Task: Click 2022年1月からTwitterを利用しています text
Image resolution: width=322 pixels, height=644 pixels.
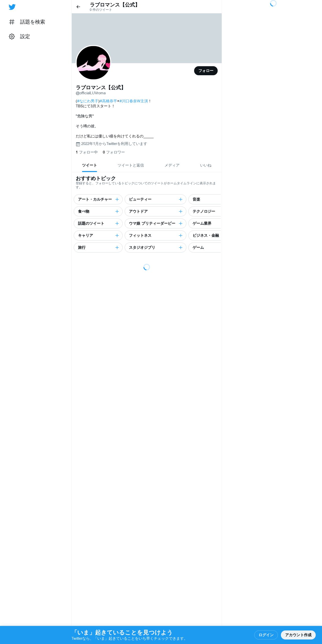Action: click(114, 144)
